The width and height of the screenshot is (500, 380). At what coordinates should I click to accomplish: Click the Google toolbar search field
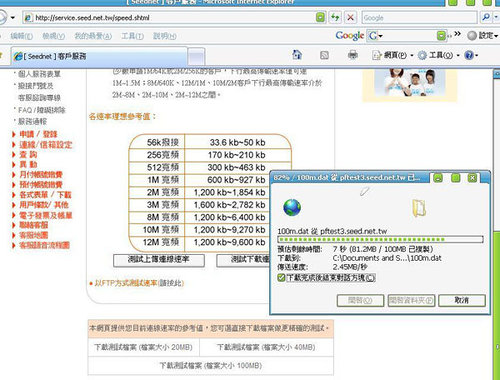point(407,35)
